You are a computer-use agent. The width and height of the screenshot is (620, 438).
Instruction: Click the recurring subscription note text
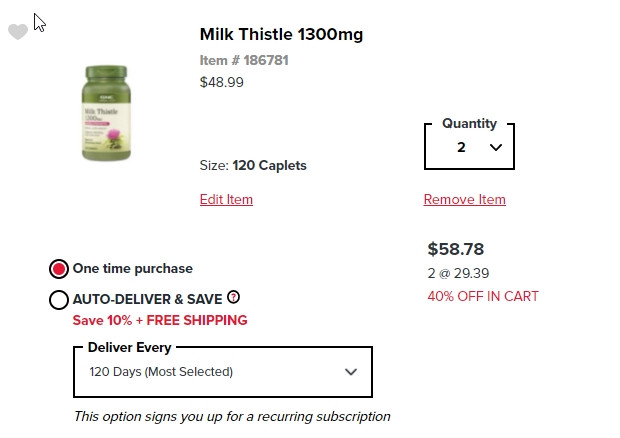(232, 416)
